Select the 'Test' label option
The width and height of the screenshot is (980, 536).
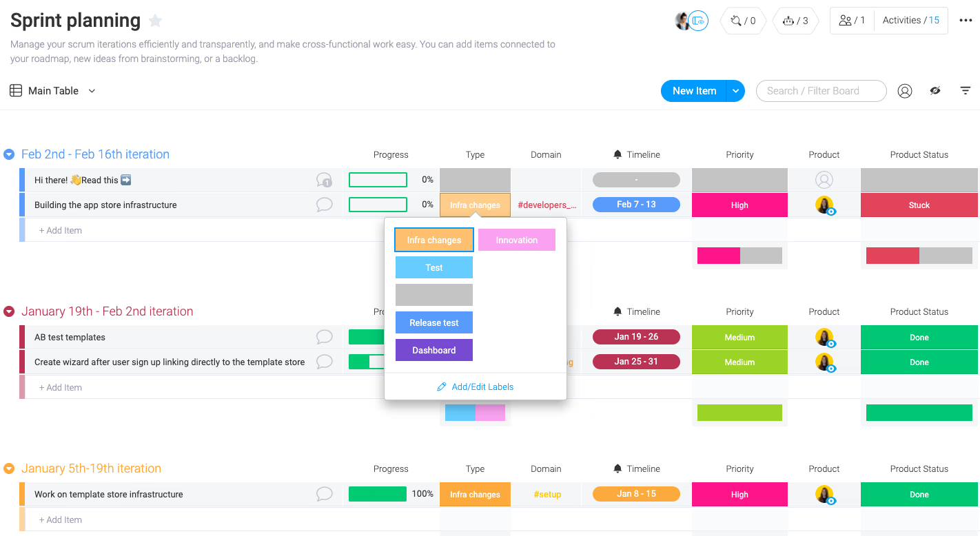click(434, 267)
